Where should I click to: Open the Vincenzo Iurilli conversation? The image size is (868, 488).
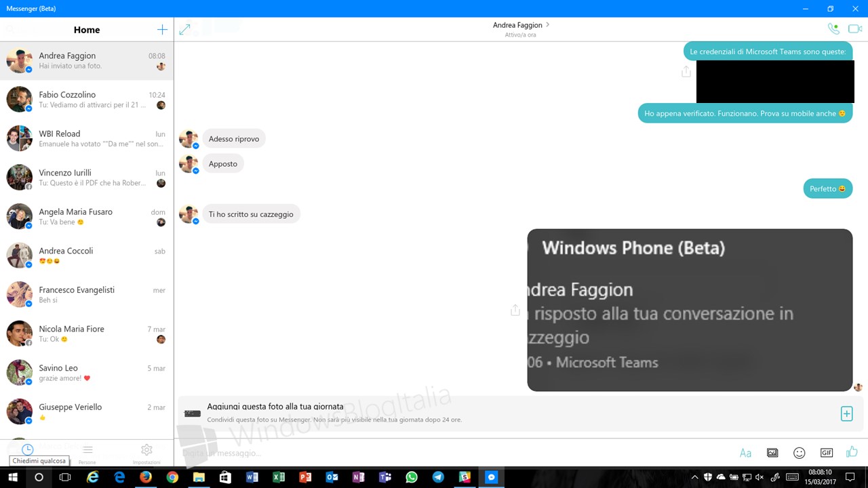click(87, 178)
